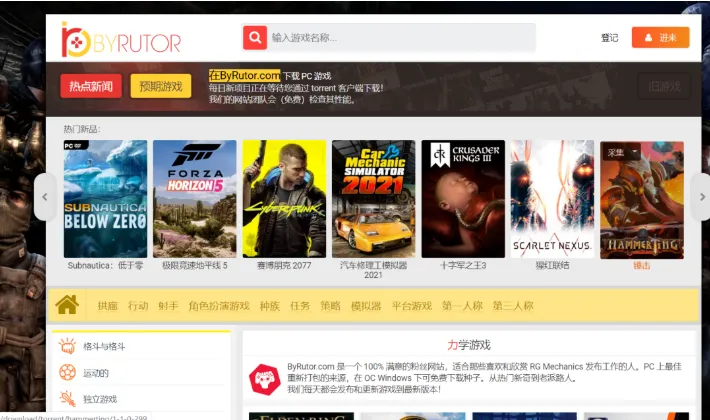The height and width of the screenshot is (420, 710).
Task: Show next games with right carousel arrow
Action: click(701, 197)
